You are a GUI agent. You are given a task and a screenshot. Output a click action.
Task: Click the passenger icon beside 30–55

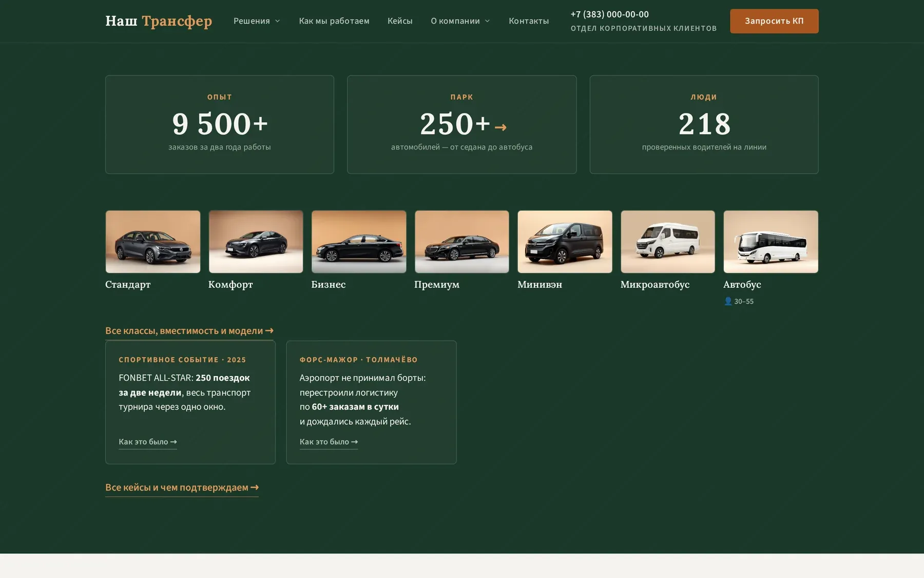[728, 301]
